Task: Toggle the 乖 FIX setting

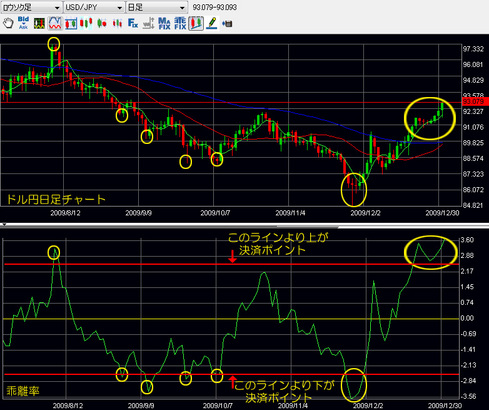Action: point(180,23)
